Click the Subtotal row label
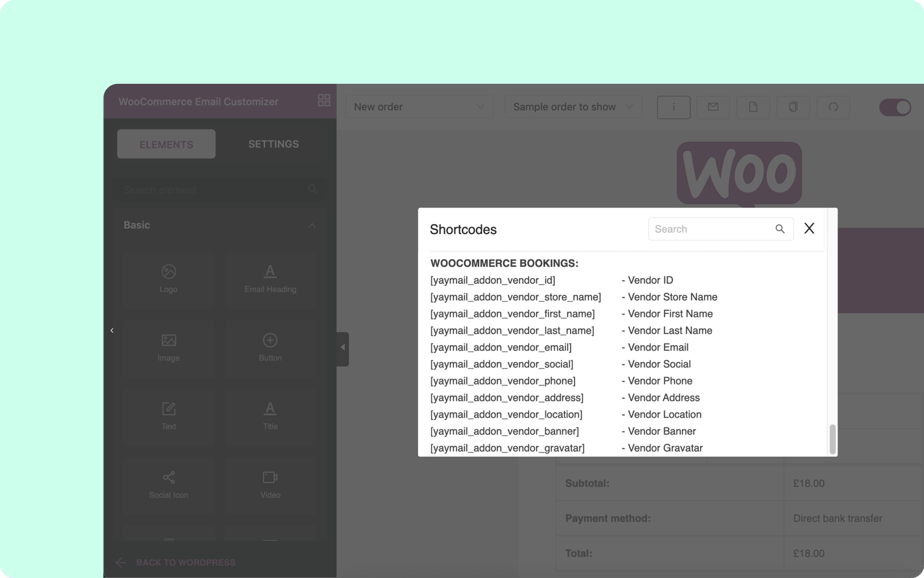This screenshot has width=924, height=578. click(587, 483)
